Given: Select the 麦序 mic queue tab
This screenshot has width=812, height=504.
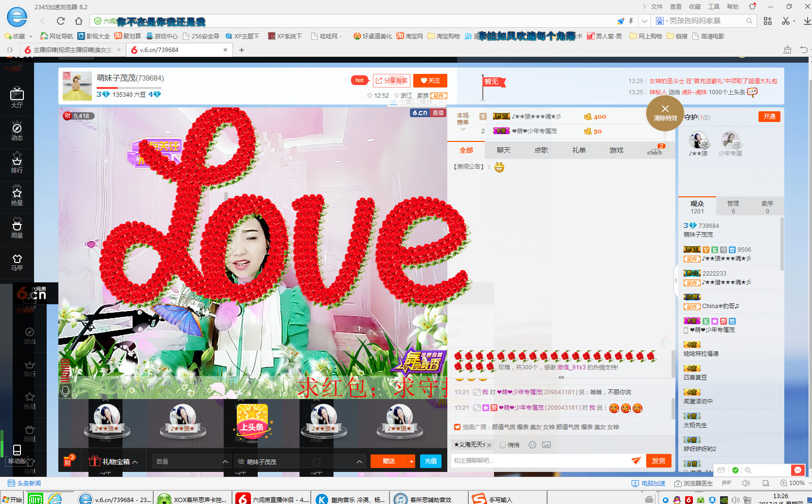Looking at the screenshot, I should pos(767,207).
